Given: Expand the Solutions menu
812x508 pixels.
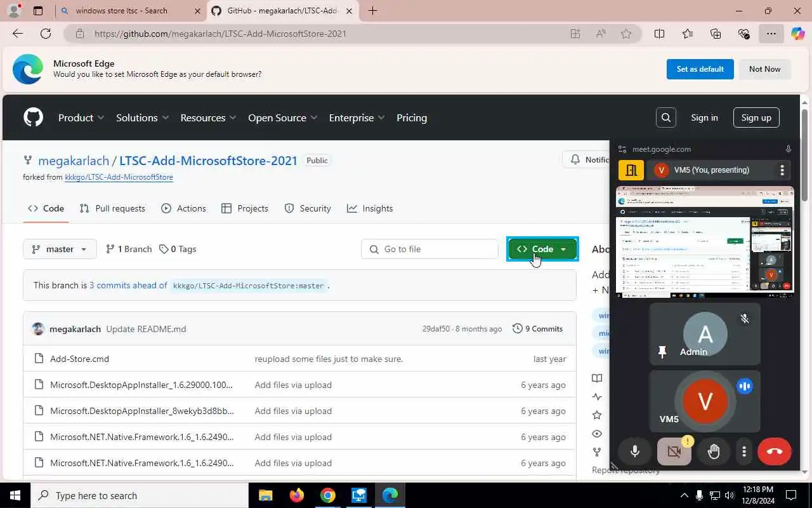Looking at the screenshot, I should (142, 117).
